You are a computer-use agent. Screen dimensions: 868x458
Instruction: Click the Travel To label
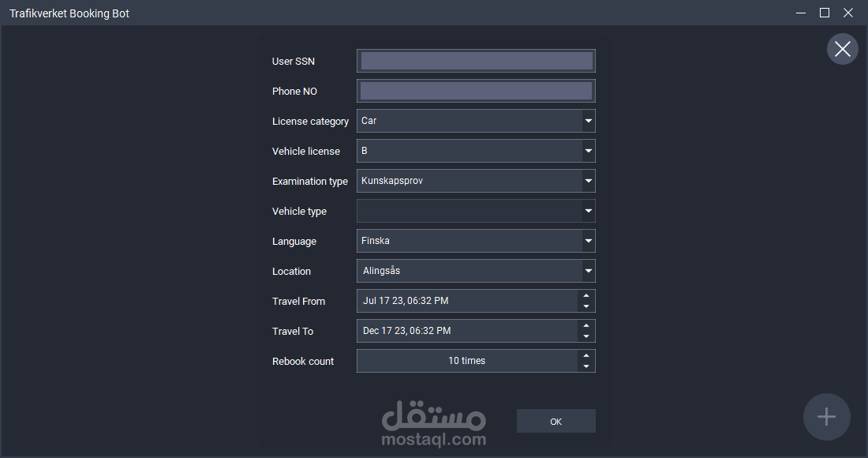(293, 331)
